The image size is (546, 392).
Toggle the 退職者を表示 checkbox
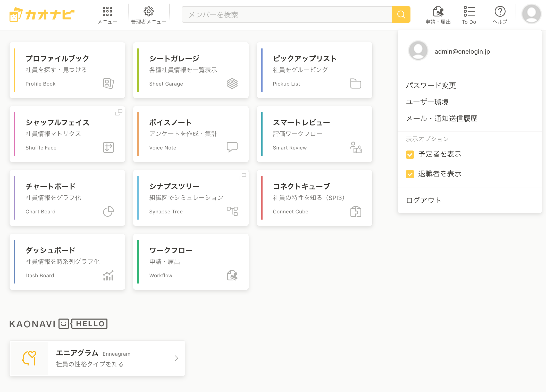click(x=410, y=174)
